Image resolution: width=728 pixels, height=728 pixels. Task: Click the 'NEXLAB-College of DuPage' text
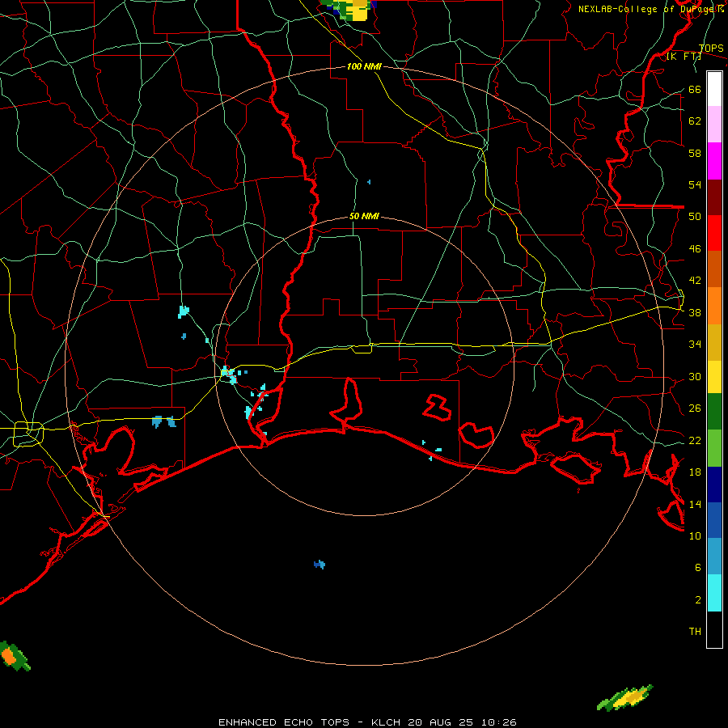[647, 9]
